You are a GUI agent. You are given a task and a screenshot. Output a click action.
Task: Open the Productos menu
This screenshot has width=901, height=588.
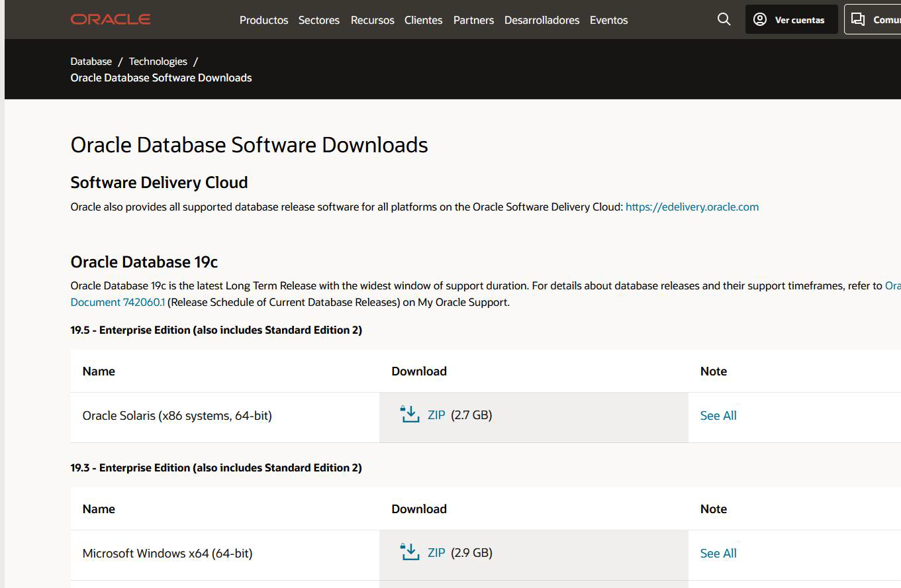263,20
